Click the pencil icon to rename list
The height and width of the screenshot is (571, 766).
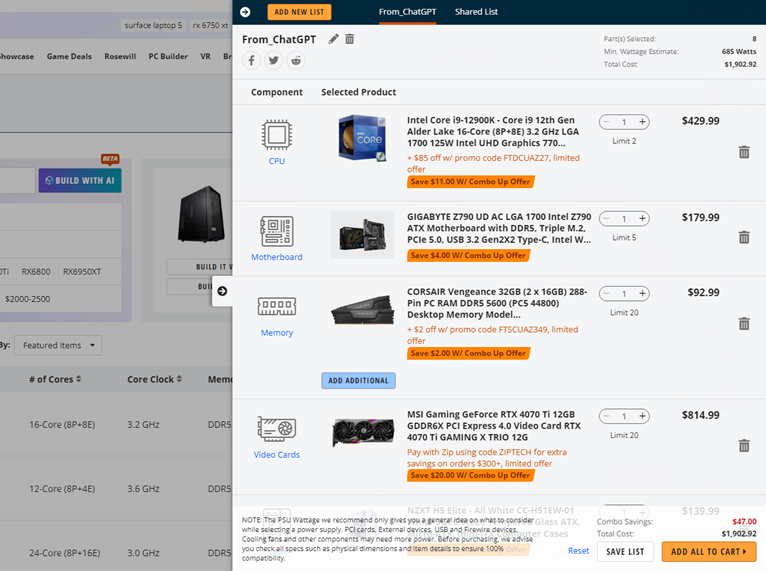click(334, 39)
